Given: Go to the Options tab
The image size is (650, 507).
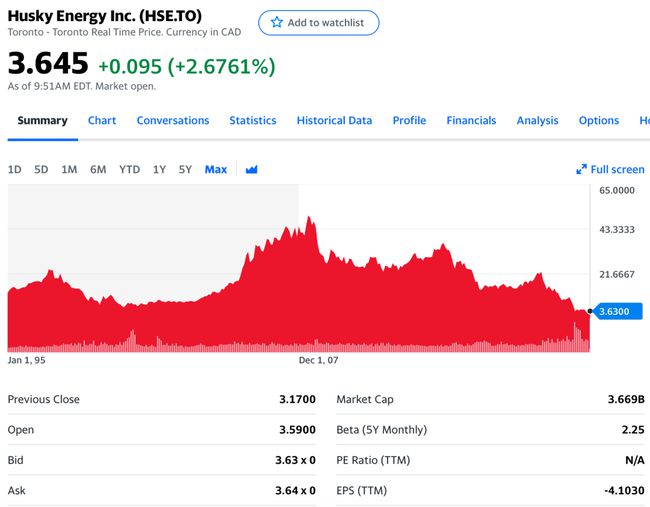Looking at the screenshot, I should 599,120.
